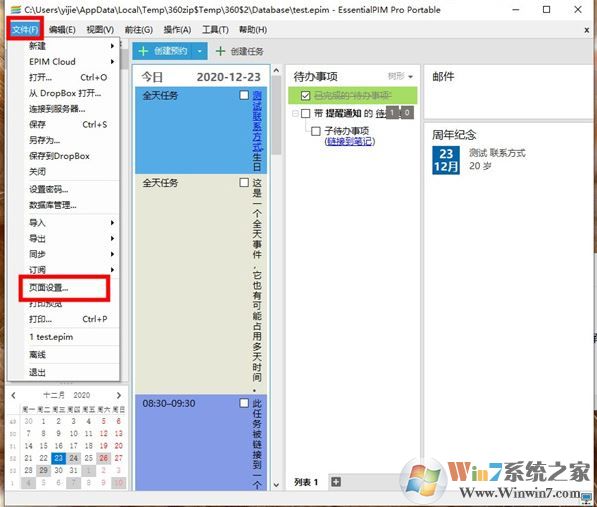Open the Tools (T) menu
Screen dimensions: 597x507
[x=215, y=30]
